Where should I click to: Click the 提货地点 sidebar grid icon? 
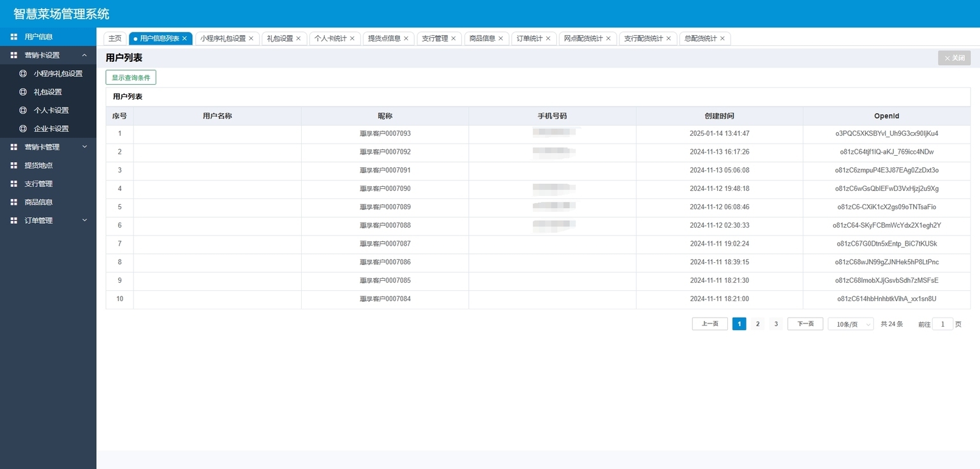pos(13,165)
